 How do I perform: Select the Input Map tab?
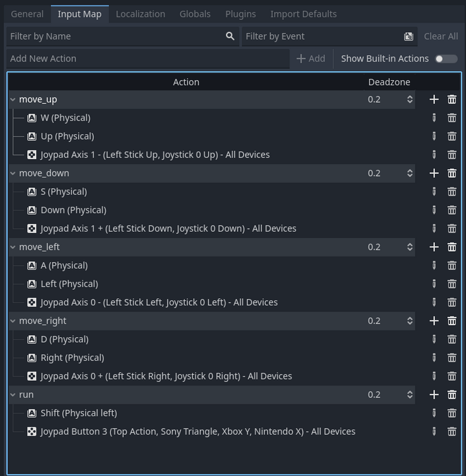(x=80, y=14)
